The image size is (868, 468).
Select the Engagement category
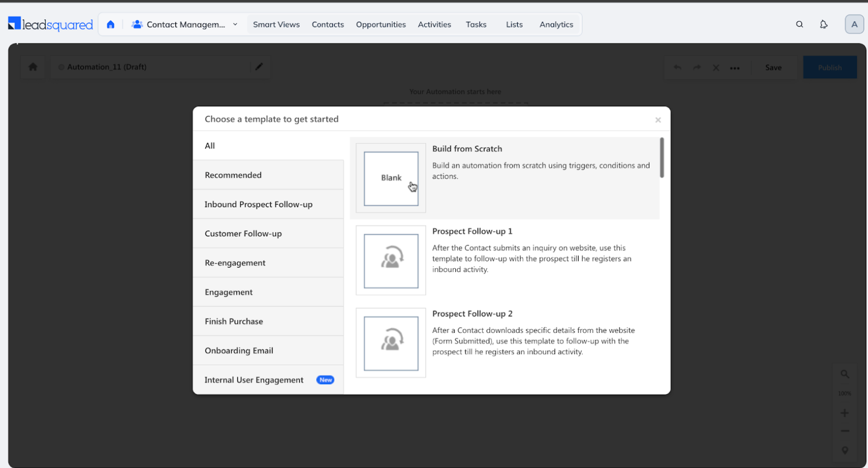pyautogui.click(x=268, y=292)
